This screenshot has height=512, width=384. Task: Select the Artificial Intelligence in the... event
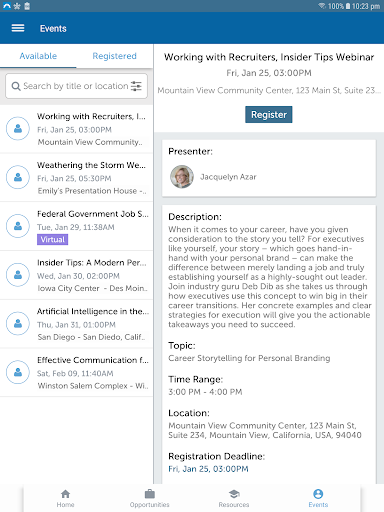[x=76, y=324]
